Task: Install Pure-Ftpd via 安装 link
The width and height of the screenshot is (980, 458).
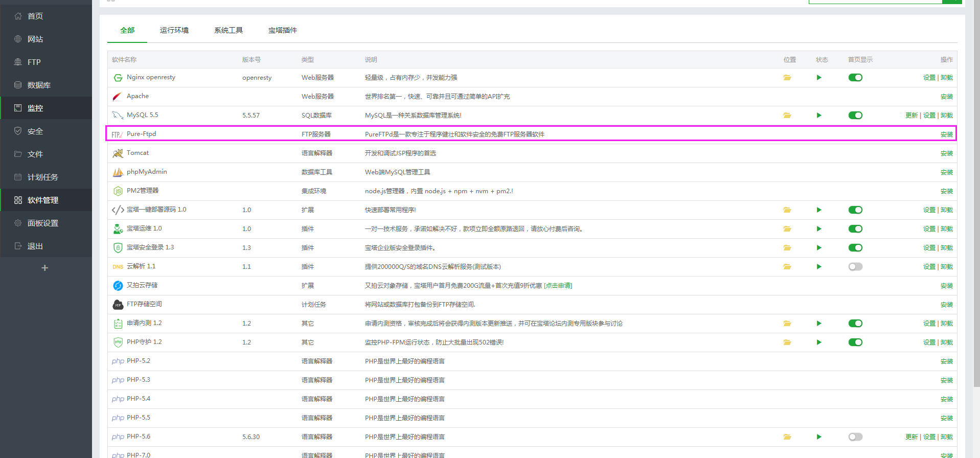Action: tap(947, 134)
